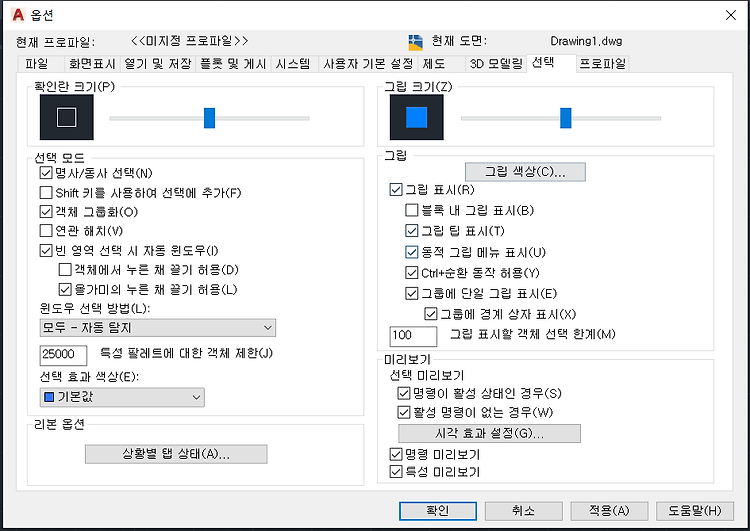The image size is (750, 531).
Task: Click the 그립 색상(C)... button
Action: tap(525, 172)
